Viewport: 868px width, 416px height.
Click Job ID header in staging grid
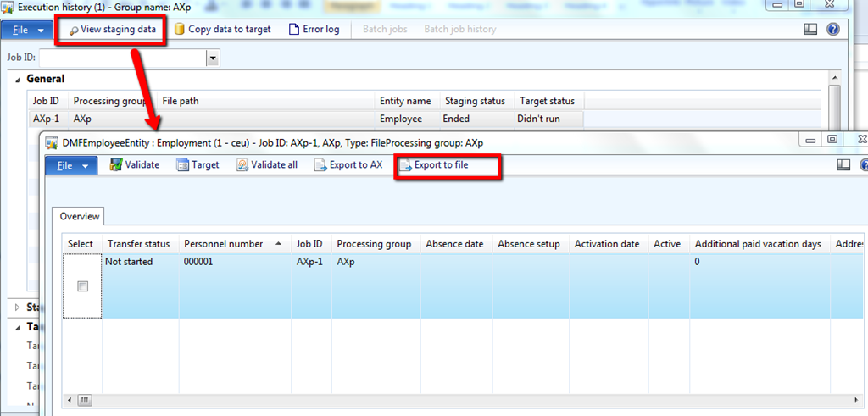tap(312, 244)
